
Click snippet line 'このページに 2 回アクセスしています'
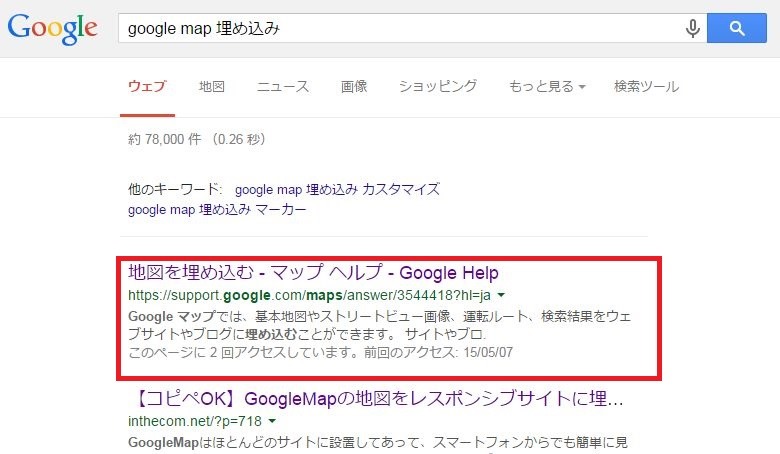coord(244,353)
